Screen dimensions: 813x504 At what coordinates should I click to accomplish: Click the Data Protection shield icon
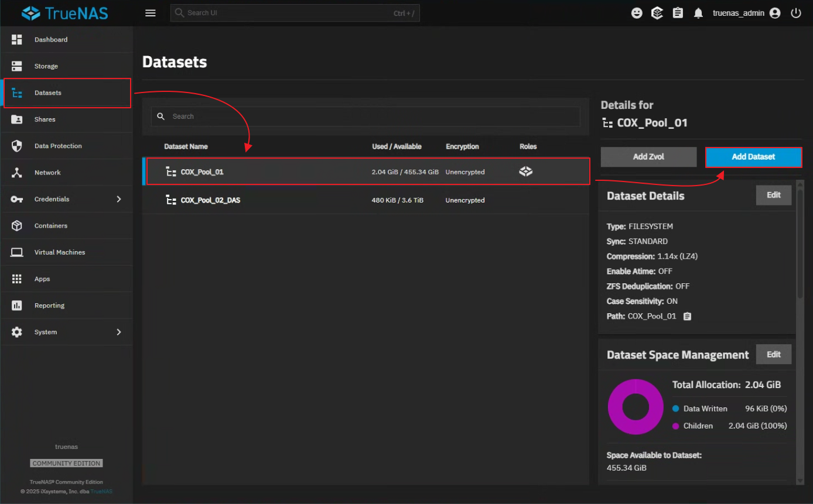click(17, 146)
